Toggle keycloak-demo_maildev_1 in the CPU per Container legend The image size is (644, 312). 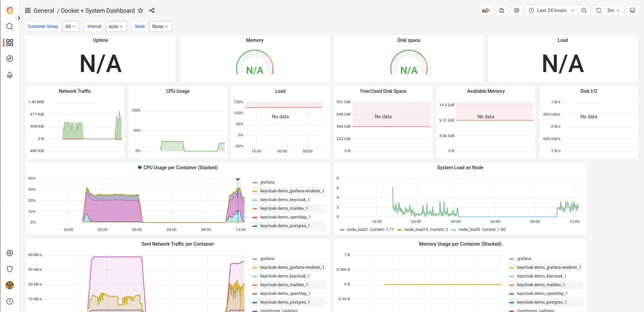pyautogui.click(x=284, y=208)
